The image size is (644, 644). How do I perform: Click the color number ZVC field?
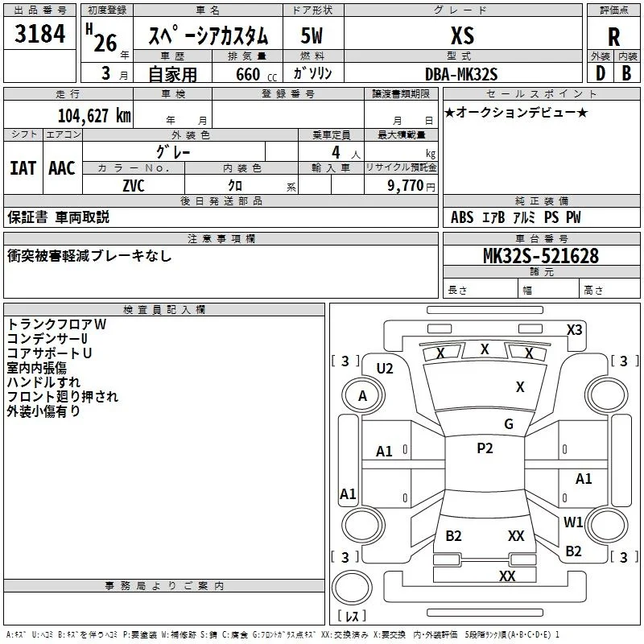tap(134, 185)
